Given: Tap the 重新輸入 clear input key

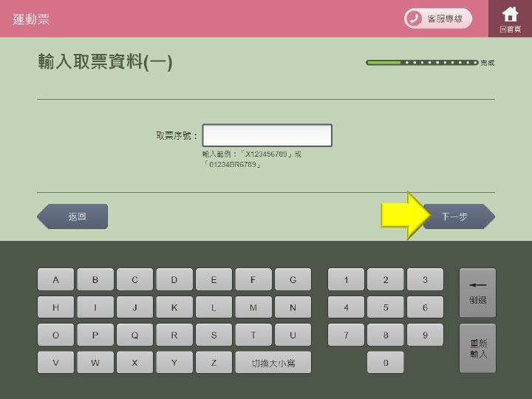Looking at the screenshot, I should pos(478,348).
